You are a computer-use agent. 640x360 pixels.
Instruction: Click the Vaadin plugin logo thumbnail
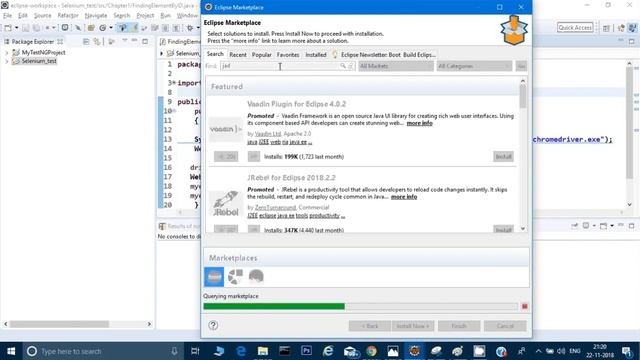pyautogui.click(x=225, y=129)
